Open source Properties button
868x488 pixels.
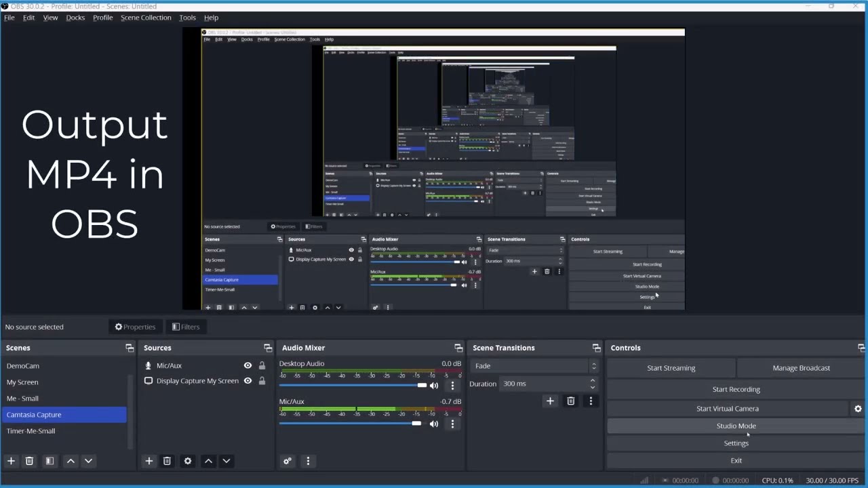pos(135,327)
